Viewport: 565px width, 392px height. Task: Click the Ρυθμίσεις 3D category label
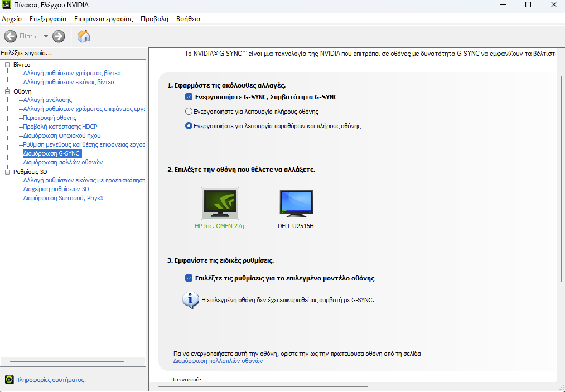coord(30,172)
